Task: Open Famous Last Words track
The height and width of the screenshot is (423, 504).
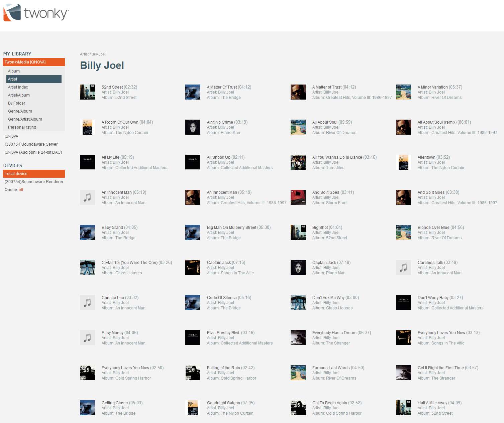Action: pyautogui.click(x=331, y=368)
